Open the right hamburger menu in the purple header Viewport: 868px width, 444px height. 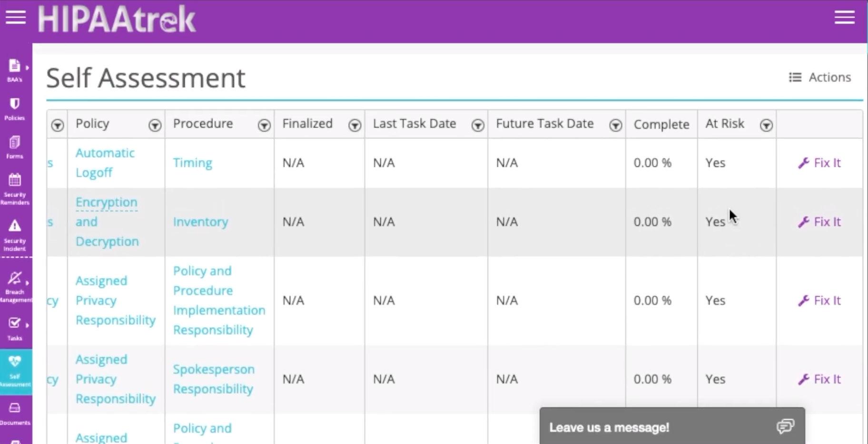click(845, 18)
